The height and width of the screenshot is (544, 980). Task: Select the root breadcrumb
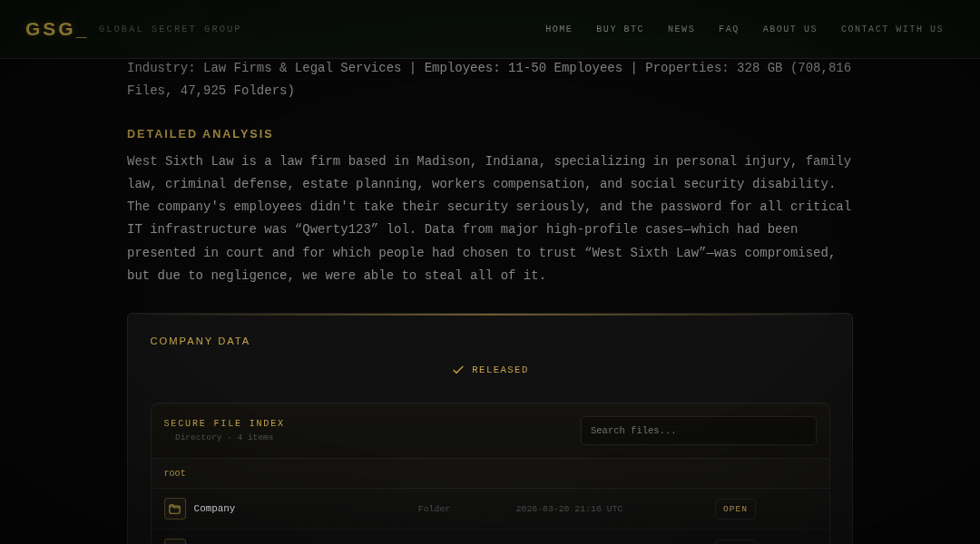pos(174,473)
